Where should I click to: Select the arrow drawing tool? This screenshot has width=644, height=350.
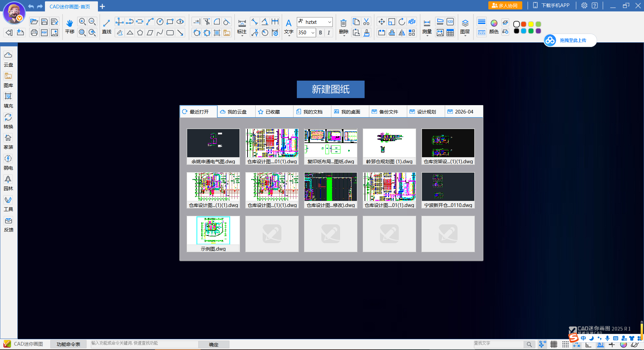click(180, 33)
